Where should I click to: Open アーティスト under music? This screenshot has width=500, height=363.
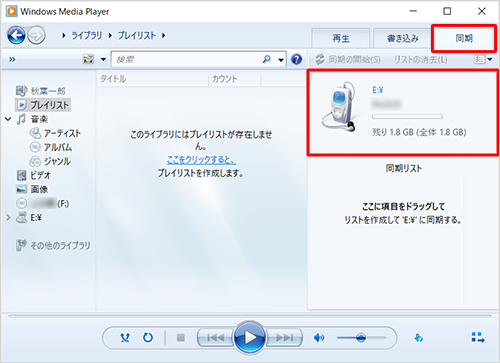tap(62, 133)
